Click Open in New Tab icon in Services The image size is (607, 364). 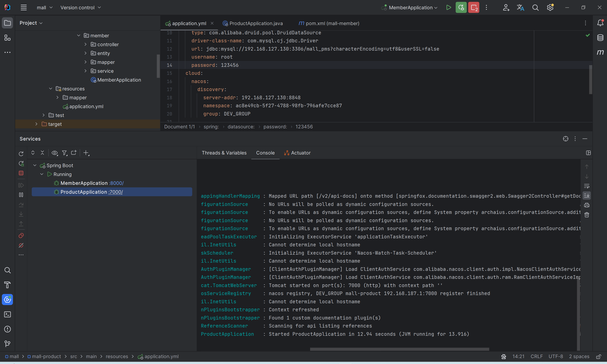(x=74, y=153)
